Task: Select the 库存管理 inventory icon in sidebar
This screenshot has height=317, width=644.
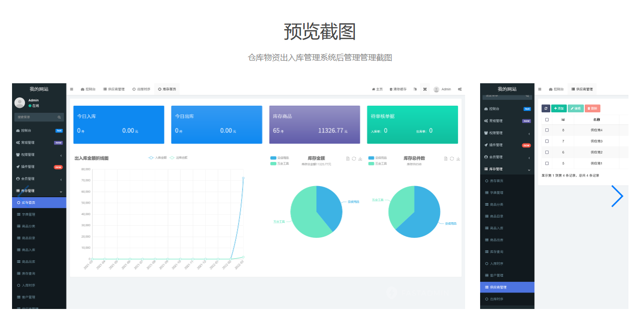Action: pyautogui.click(x=18, y=190)
